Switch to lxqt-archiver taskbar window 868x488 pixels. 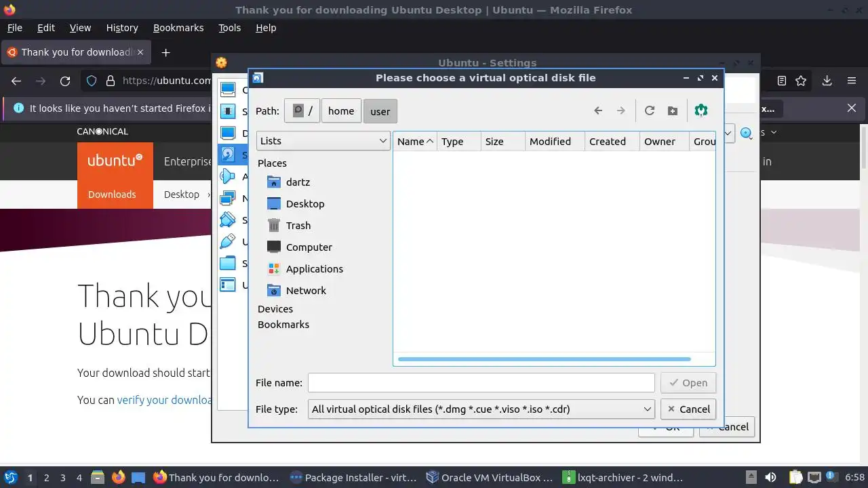624,477
